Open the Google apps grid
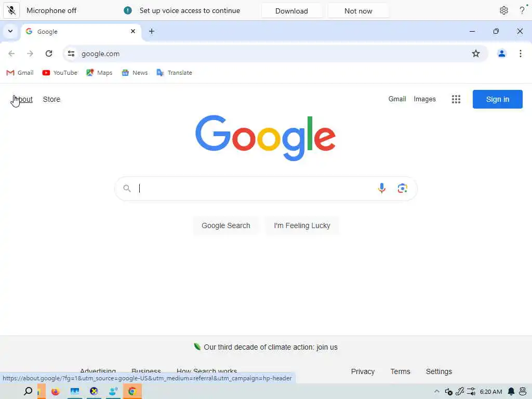Screen dimensions: 532x399 click(456, 99)
